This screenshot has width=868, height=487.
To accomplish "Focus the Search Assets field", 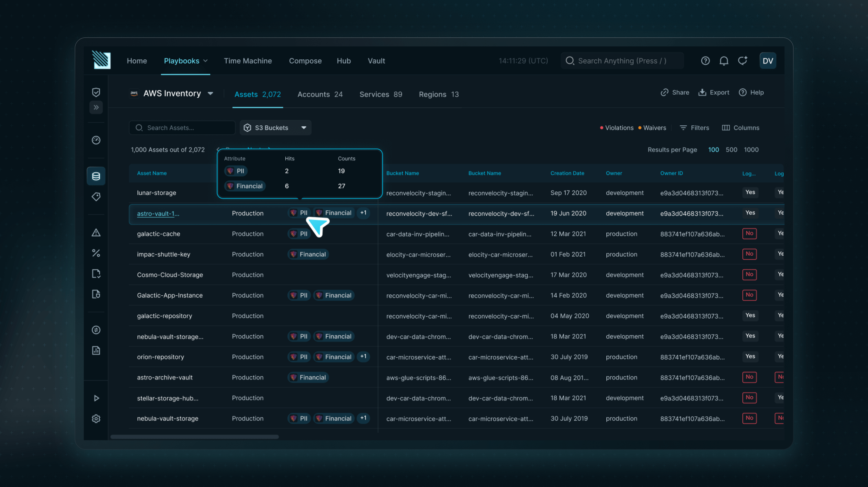I will click(x=182, y=128).
